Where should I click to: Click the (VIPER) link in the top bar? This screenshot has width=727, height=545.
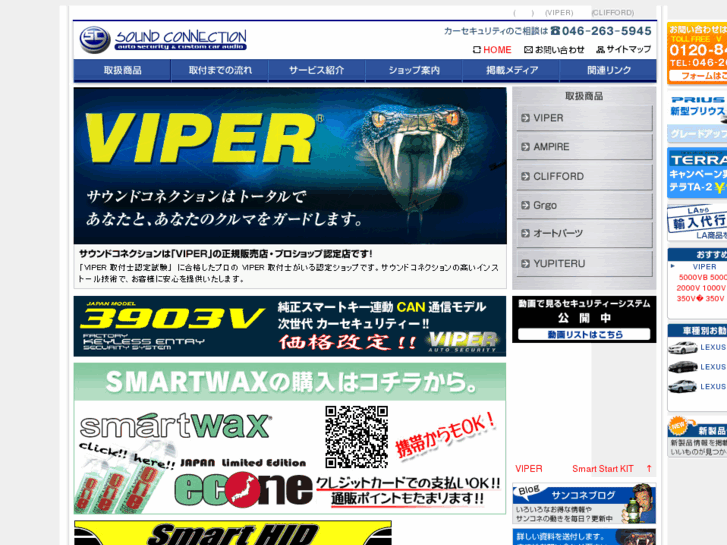point(559,13)
